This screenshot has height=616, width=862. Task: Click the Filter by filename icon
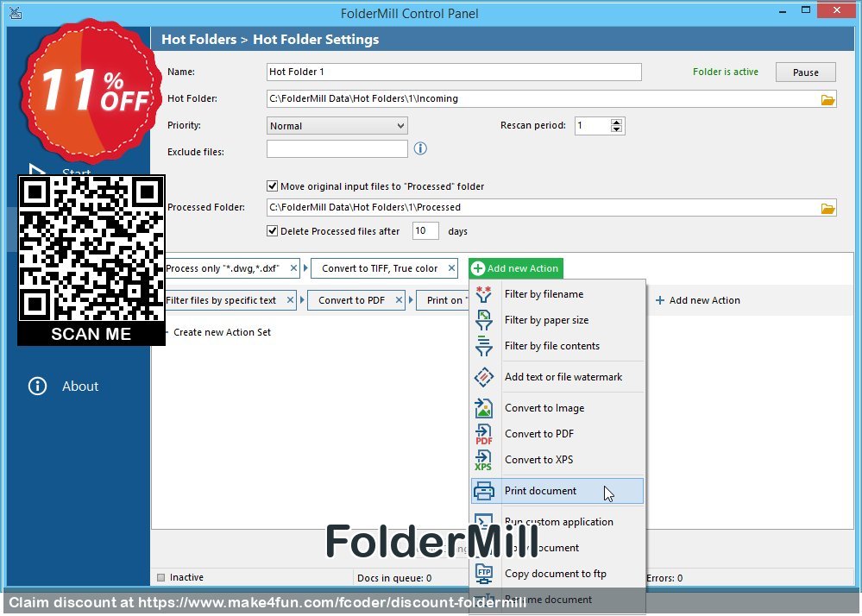click(x=484, y=294)
